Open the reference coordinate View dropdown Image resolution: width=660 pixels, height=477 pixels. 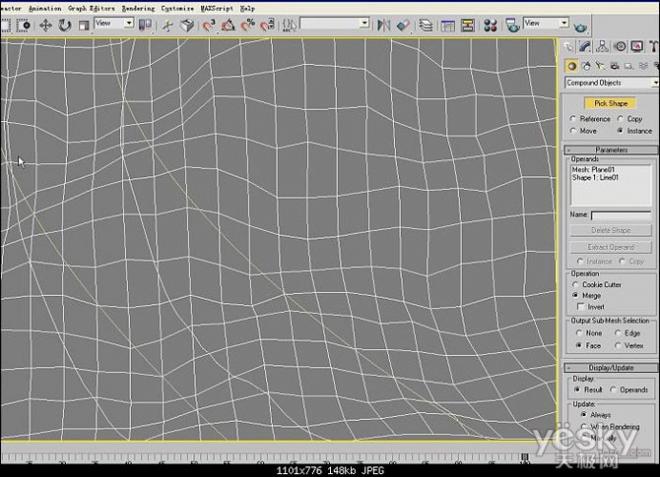tap(114, 23)
